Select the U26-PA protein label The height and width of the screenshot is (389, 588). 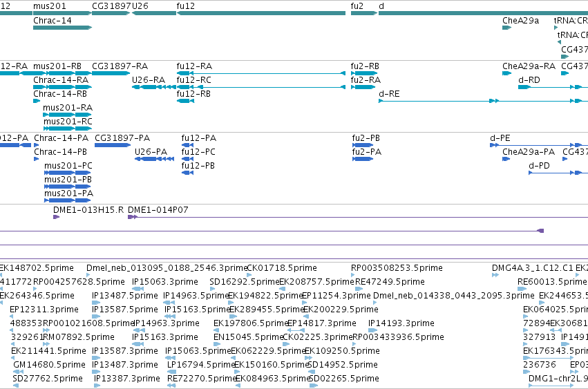coord(151,152)
